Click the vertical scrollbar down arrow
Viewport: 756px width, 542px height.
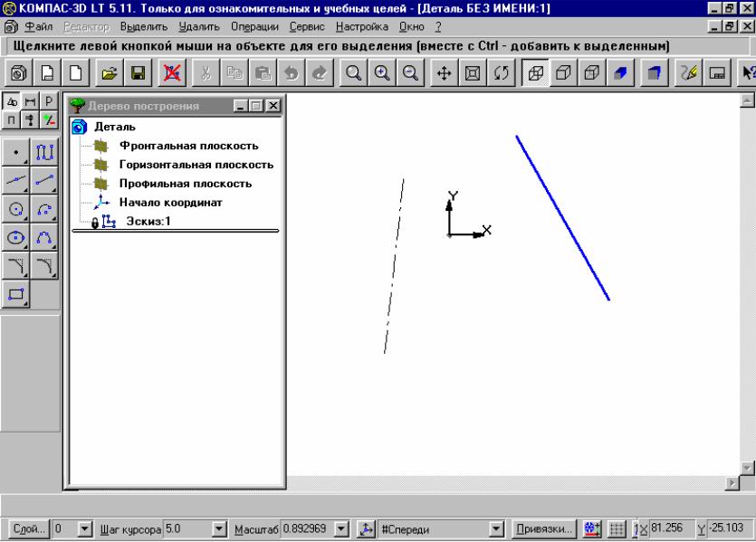[747, 468]
